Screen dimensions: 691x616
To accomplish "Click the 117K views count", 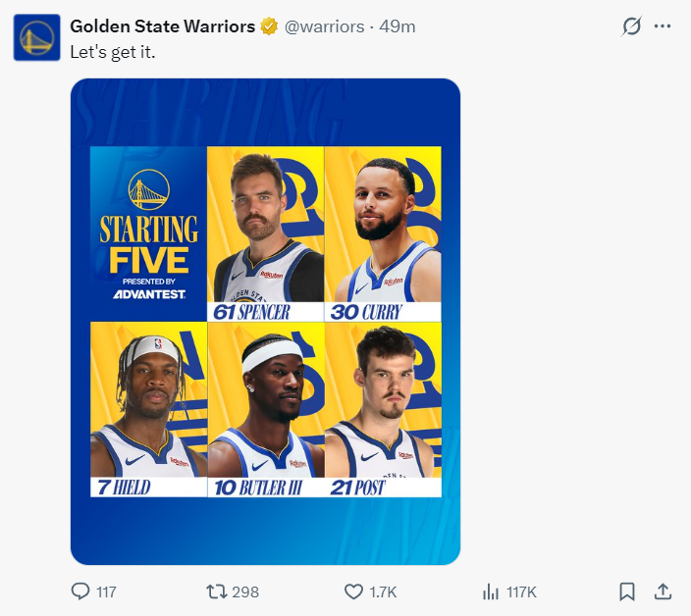I will pos(521,592).
